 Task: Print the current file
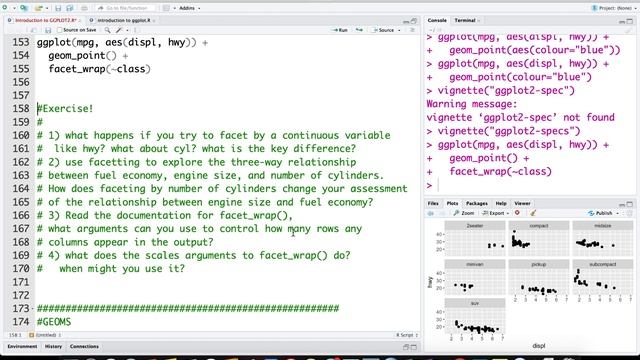point(84,8)
